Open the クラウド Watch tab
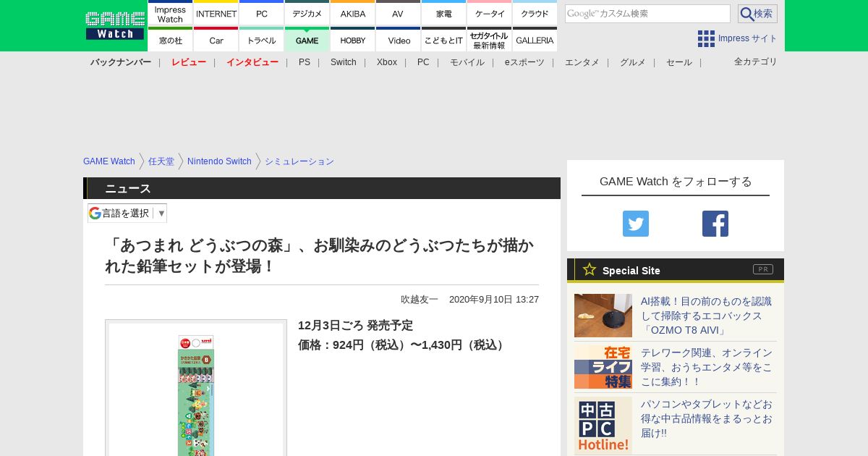Image resolution: width=868 pixels, height=456 pixels. pos(535,14)
